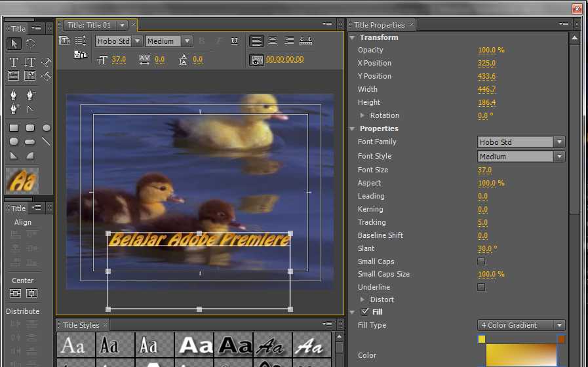Enable the Underline checkbox in Properties
Viewport: 588px width, 367px height.
[481, 287]
